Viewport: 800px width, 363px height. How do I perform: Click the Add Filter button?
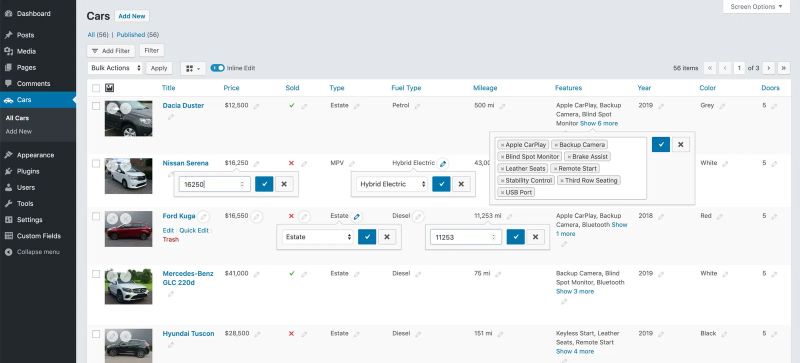click(111, 51)
